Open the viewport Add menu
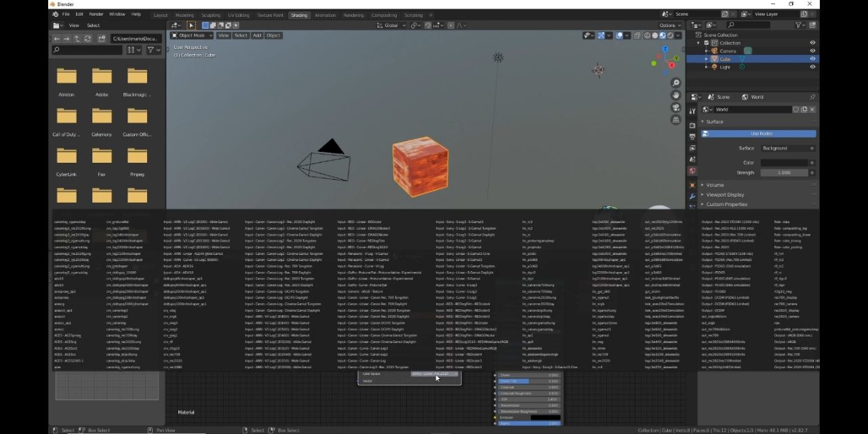The image size is (868, 434). coord(257,35)
